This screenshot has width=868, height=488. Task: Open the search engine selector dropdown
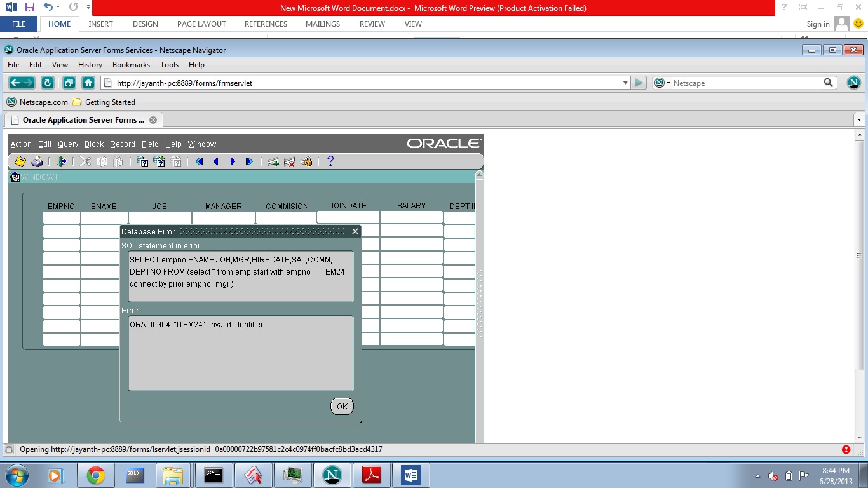pos(662,83)
